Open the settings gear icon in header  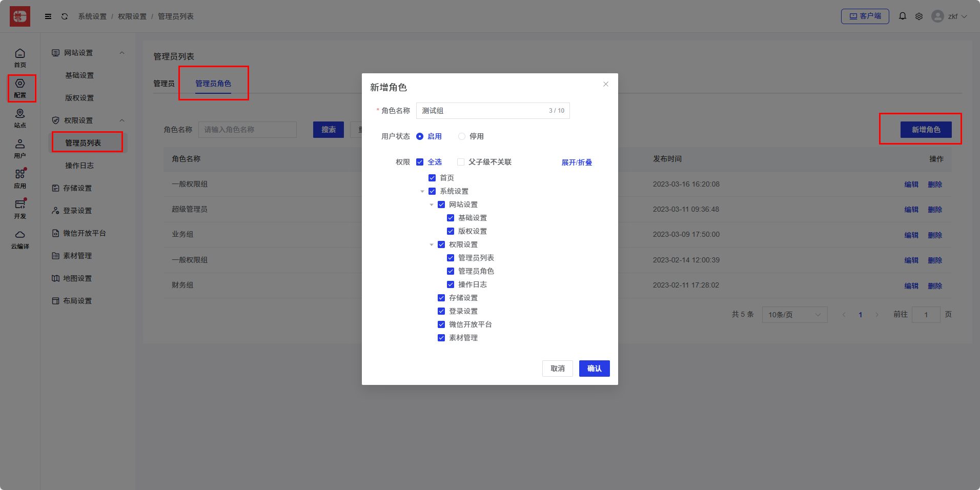click(x=919, y=16)
